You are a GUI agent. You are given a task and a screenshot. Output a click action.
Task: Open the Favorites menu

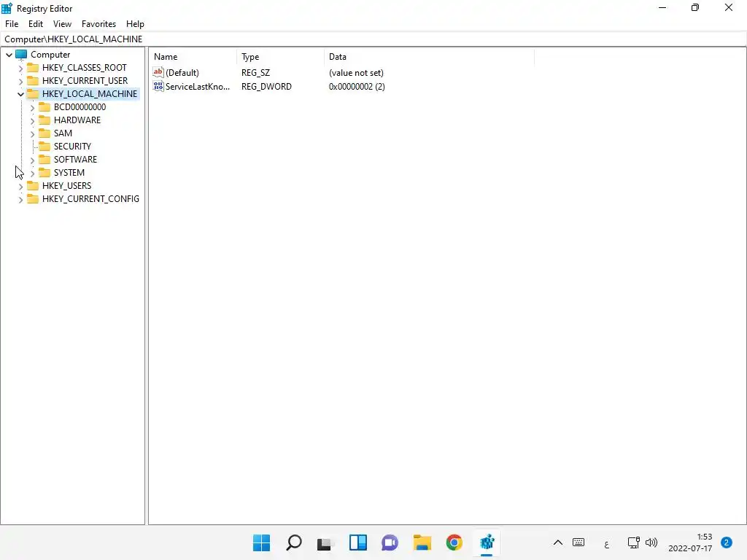click(98, 24)
